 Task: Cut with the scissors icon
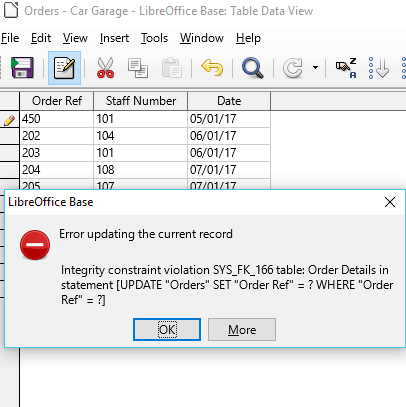point(105,68)
